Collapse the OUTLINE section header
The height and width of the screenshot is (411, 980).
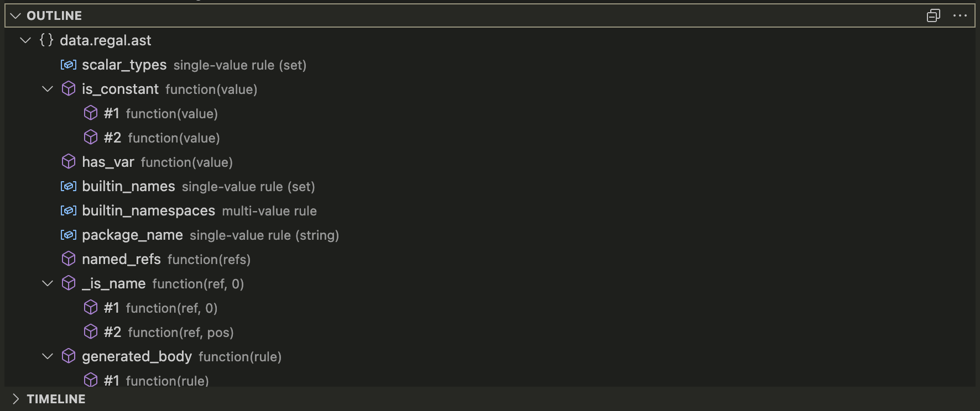coord(14,15)
